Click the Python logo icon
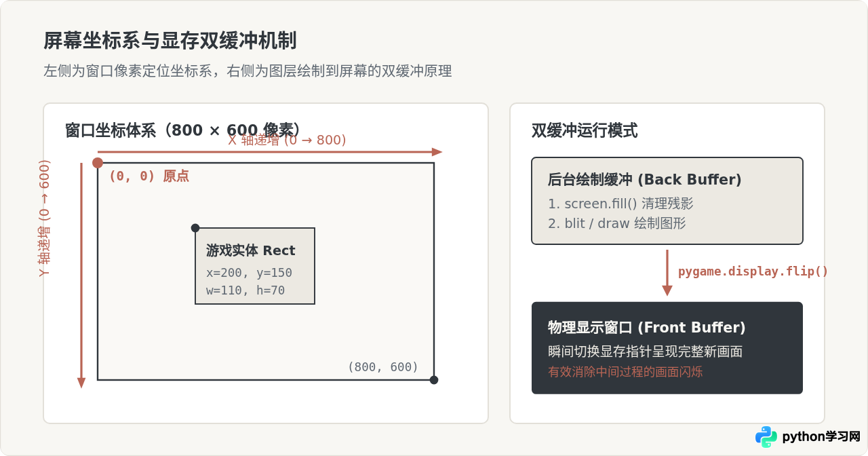This screenshot has height=456, width=868. click(766, 437)
